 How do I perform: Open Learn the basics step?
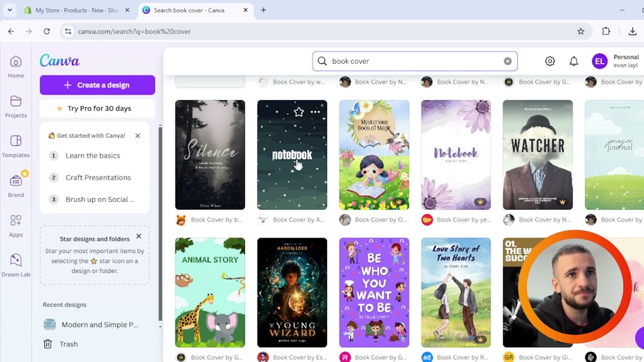[x=92, y=155]
